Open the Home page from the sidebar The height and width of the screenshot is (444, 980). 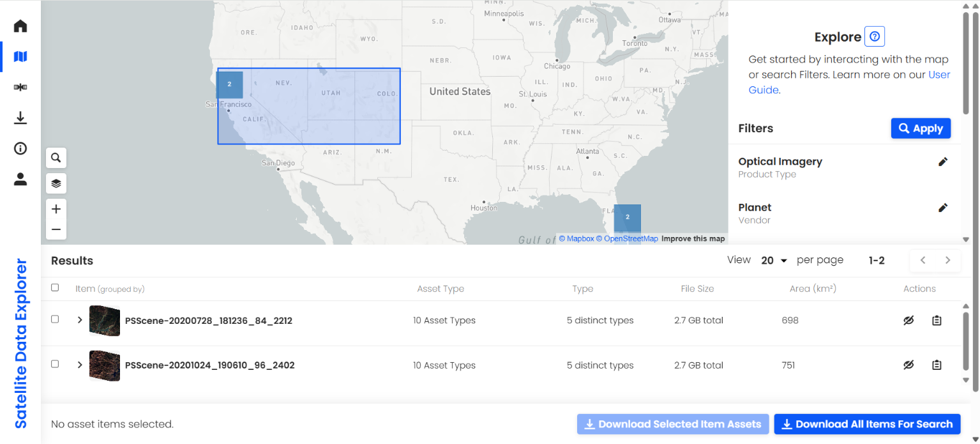(20, 26)
